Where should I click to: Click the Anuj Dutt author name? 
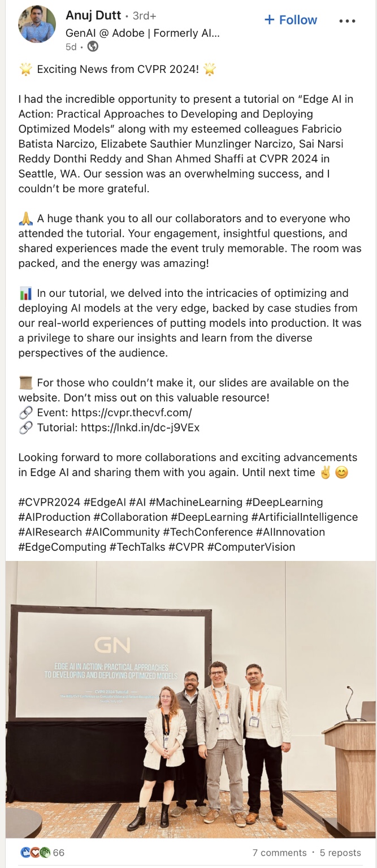(x=93, y=15)
